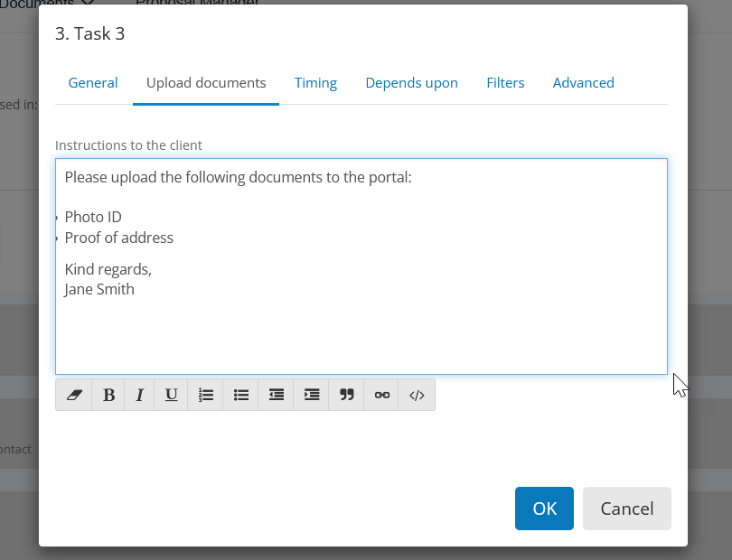Select the clear formatting eraser icon
The width and height of the screenshot is (732, 560).
point(73,395)
